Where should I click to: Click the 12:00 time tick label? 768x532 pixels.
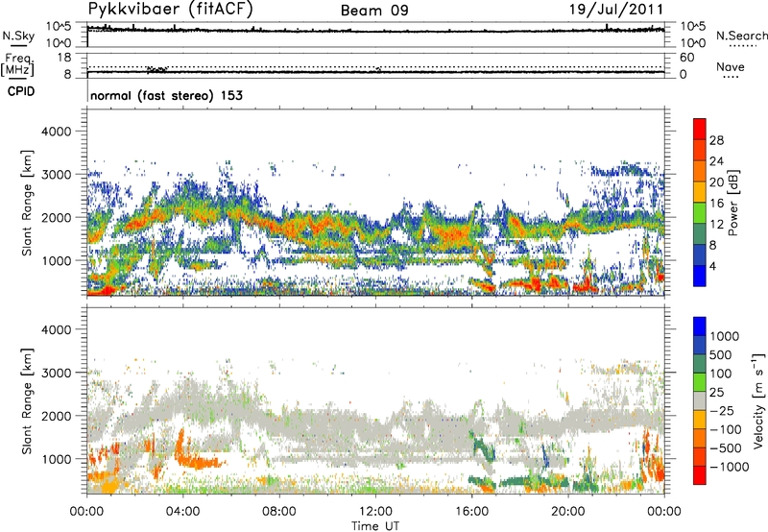pyautogui.click(x=375, y=512)
